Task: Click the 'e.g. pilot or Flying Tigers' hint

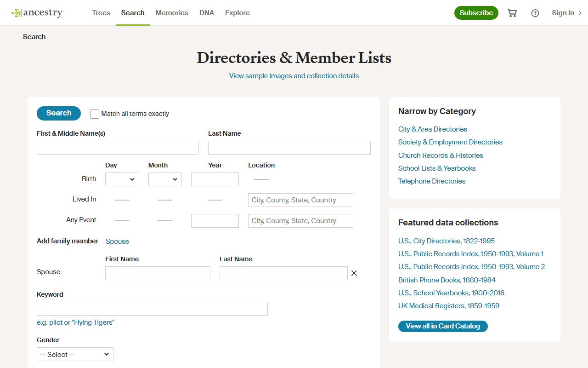Action: pos(75,322)
